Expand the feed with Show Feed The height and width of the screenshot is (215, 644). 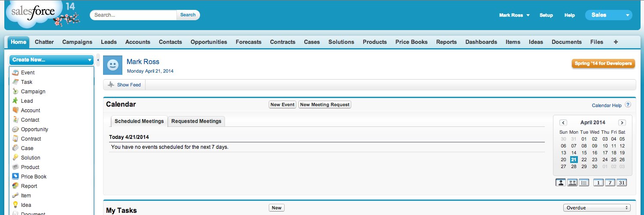click(125, 85)
